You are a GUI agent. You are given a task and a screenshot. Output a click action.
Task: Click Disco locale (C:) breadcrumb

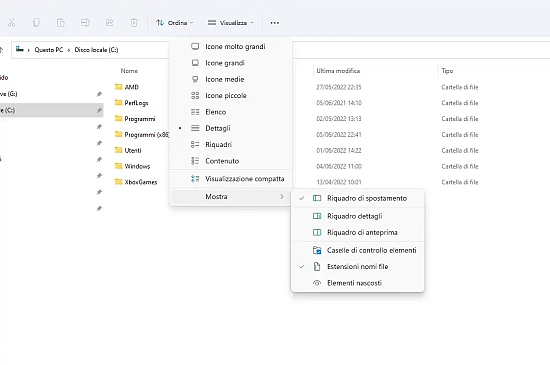96,50
